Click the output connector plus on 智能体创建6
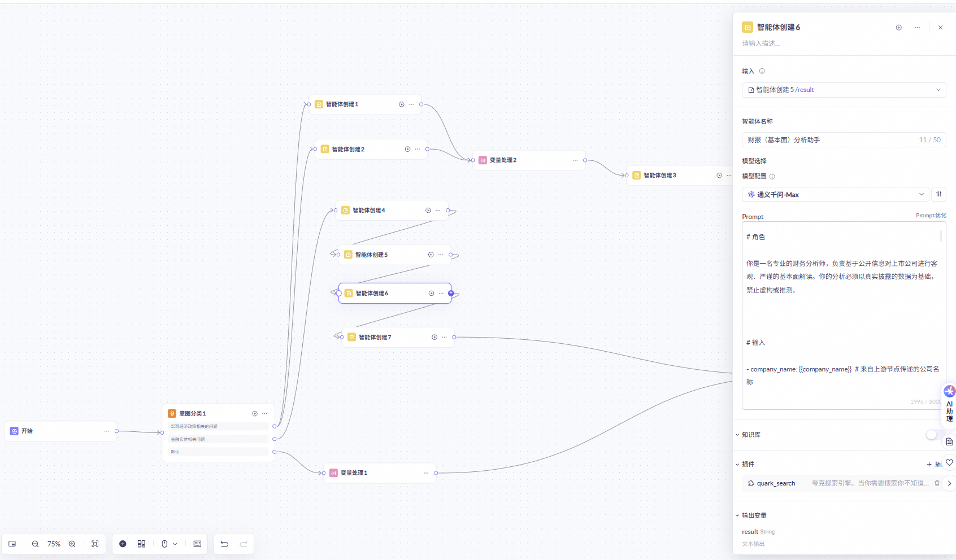This screenshot has width=956, height=560. (x=451, y=293)
